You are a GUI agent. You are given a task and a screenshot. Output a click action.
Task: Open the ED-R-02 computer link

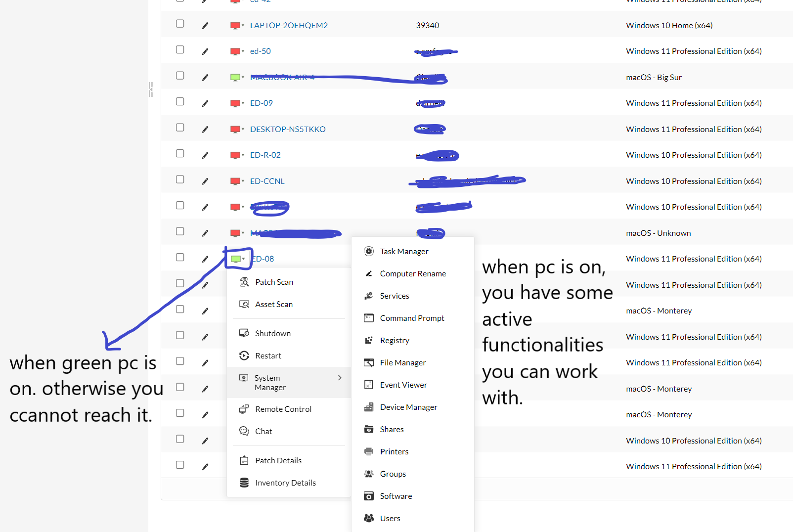pos(265,155)
